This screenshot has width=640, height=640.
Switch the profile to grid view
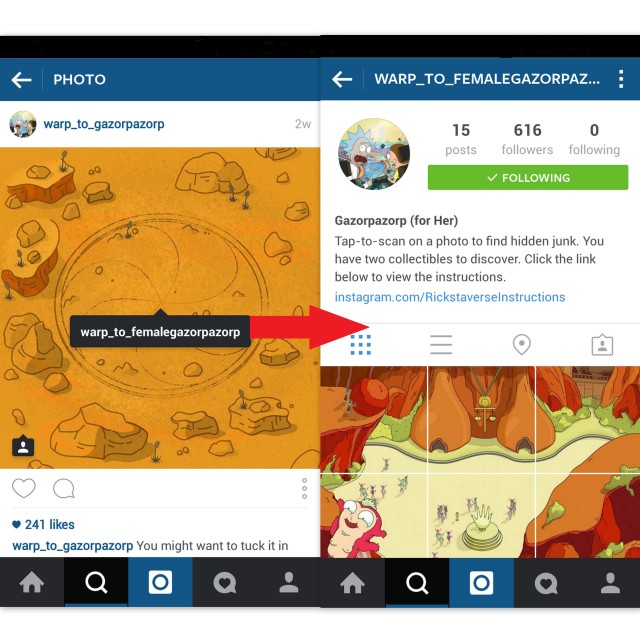point(361,345)
